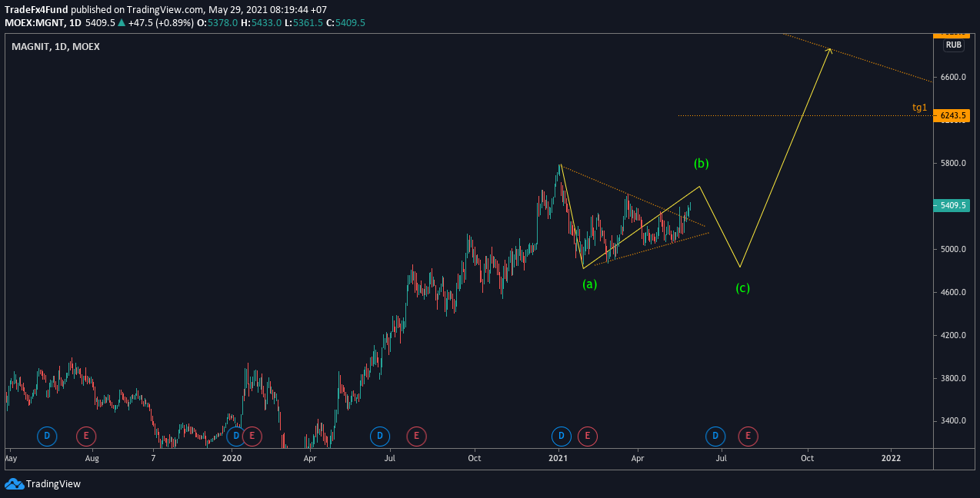Click the TradingView wordmark at bottom left
Image resolution: width=980 pixels, height=498 pixels.
[x=53, y=484]
